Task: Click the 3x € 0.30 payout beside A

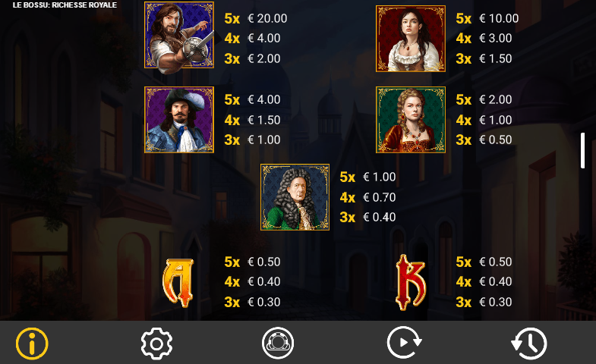Action: click(252, 302)
